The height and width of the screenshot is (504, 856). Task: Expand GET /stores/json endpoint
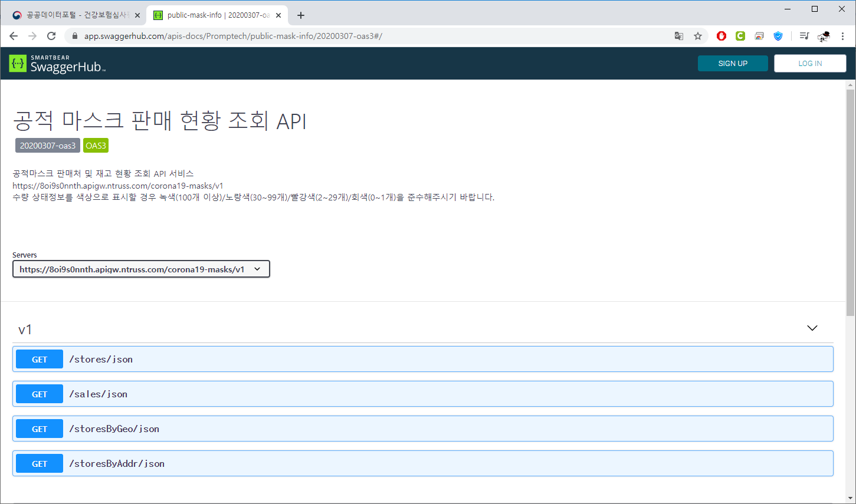tap(422, 359)
